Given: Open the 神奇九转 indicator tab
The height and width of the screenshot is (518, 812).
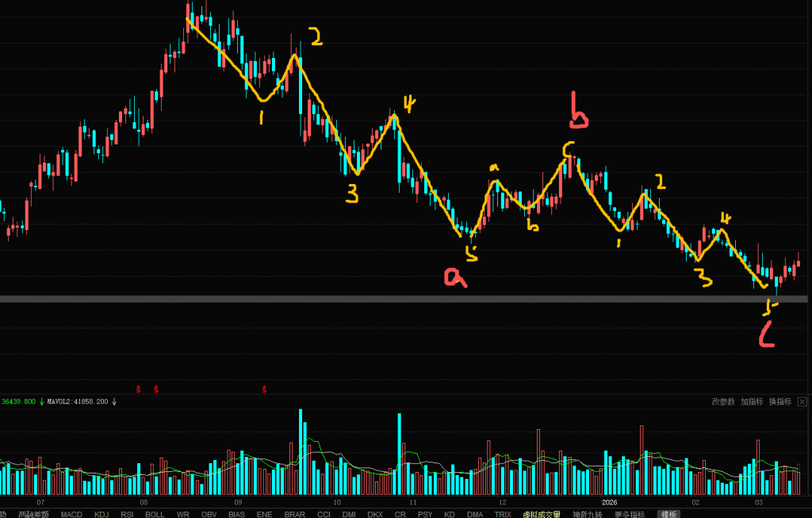Looking at the screenshot, I should click(x=588, y=514).
